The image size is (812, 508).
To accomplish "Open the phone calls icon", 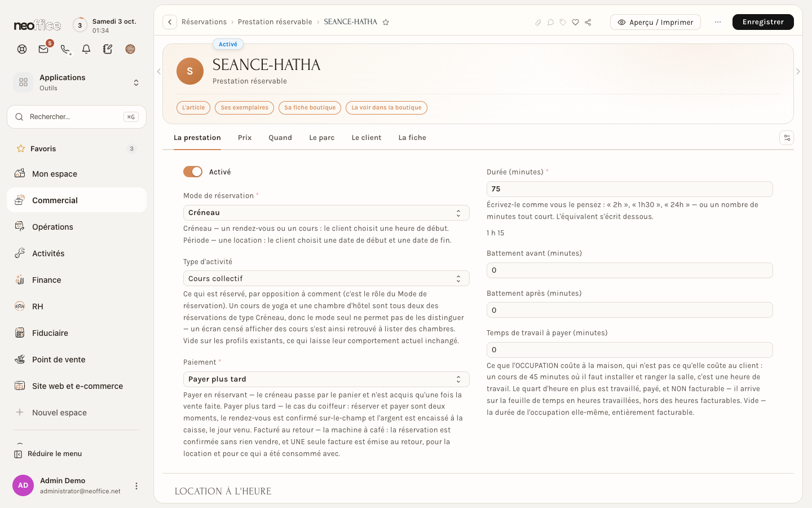I will pyautogui.click(x=65, y=49).
